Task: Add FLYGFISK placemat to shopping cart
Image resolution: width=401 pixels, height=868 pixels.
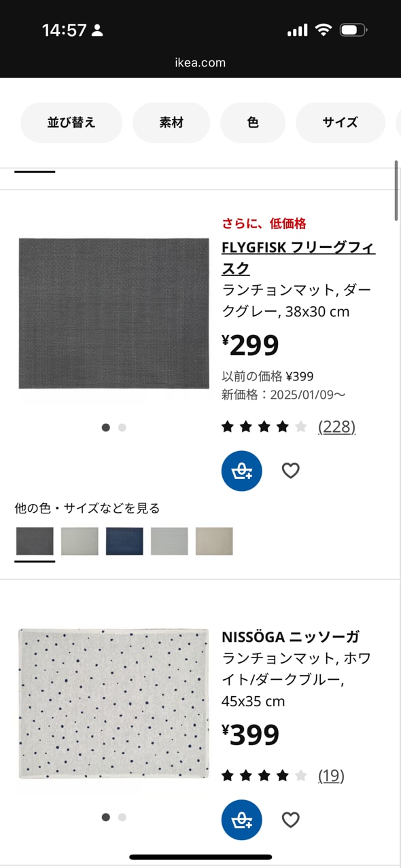Action: click(241, 471)
